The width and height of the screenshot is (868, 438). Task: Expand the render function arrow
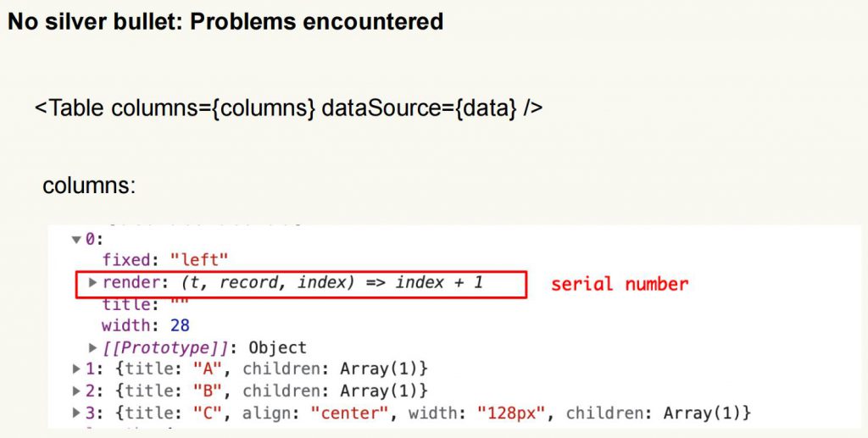click(x=93, y=282)
